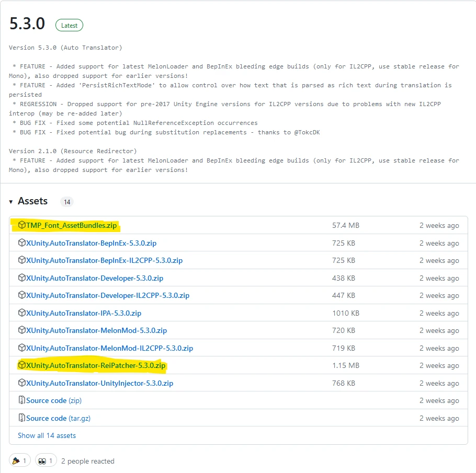
Task: Download Source code (zip)
Action: point(54,400)
